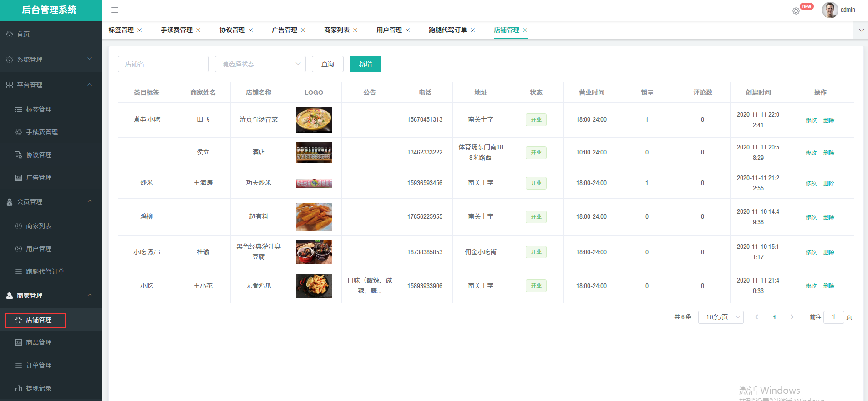Viewport: 868px width, 401px height.
Task: Open the 10条/页 page size dropdown
Action: (721, 317)
